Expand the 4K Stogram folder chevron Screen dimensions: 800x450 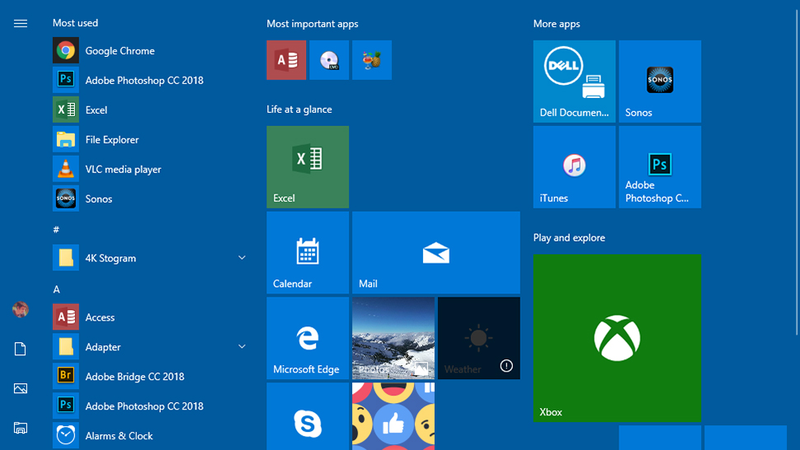click(x=242, y=258)
